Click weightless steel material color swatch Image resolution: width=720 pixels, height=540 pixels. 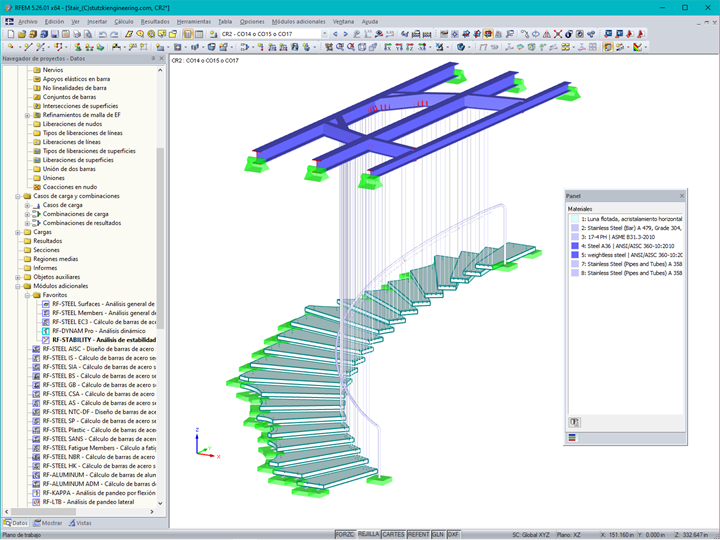pos(574,255)
